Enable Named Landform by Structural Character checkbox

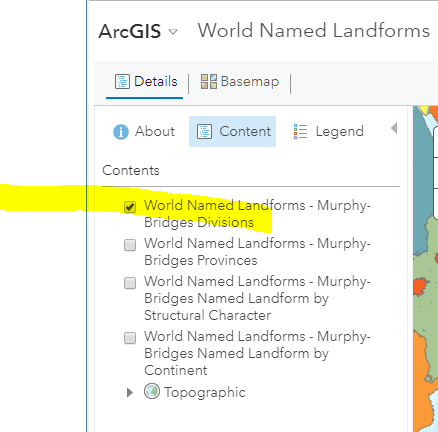[x=130, y=283]
